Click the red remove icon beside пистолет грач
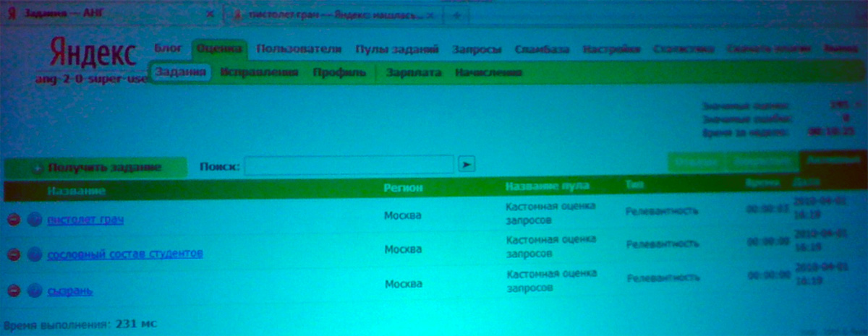Image resolution: width=868 pixels, height=336 pixels. click(x=13, y=220)
